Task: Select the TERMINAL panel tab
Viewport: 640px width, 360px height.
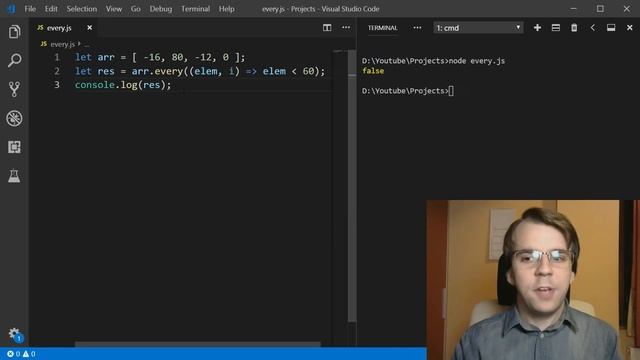Action: click(x=382, y=28)
